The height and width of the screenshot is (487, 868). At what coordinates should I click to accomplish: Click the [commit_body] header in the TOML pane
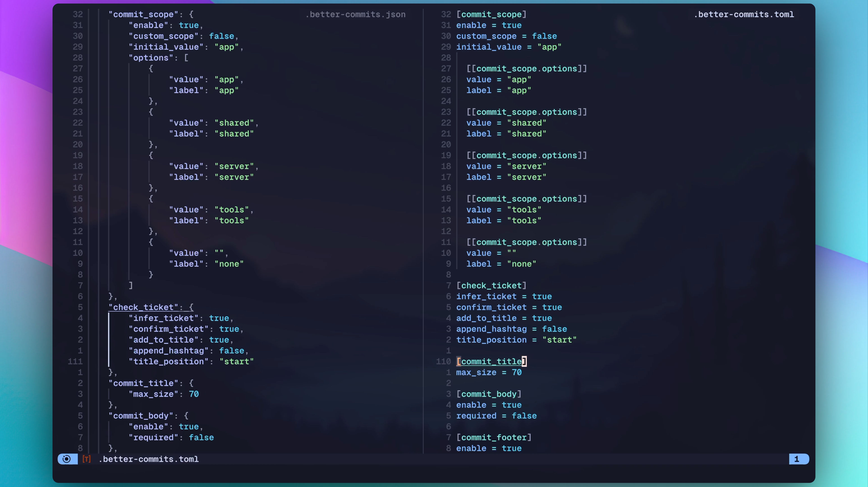[489, 394]
